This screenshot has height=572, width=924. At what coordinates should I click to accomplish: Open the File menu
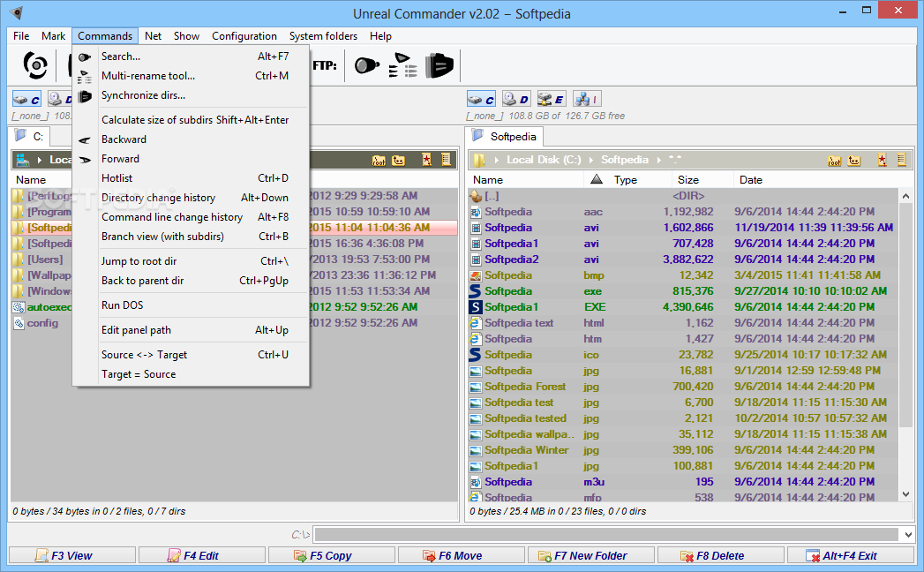tap(21, 36)
